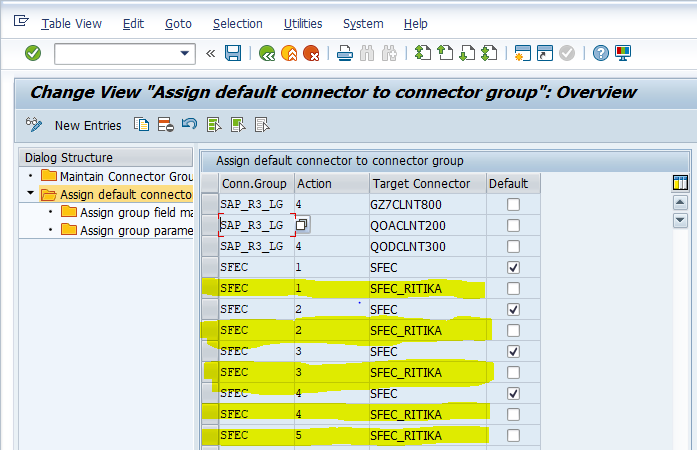Select row of GZ7CLNT800 via row selector
Screen dimensions: 697x450
tap(210, 205)
